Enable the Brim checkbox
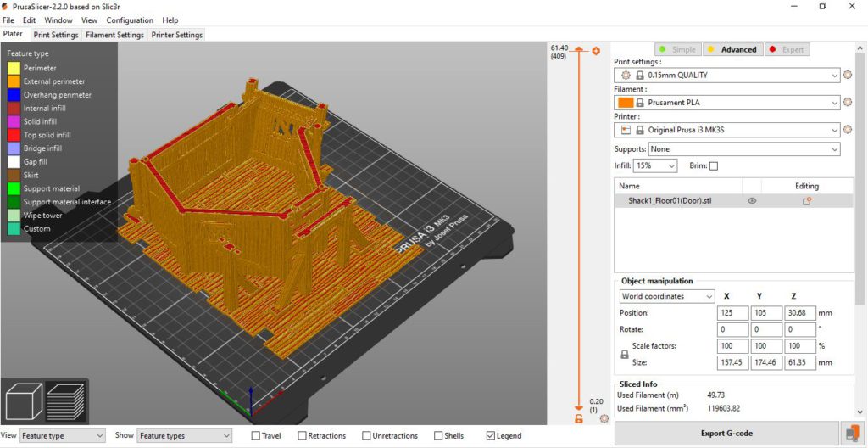The image size is (868, 448). (713, 166)
